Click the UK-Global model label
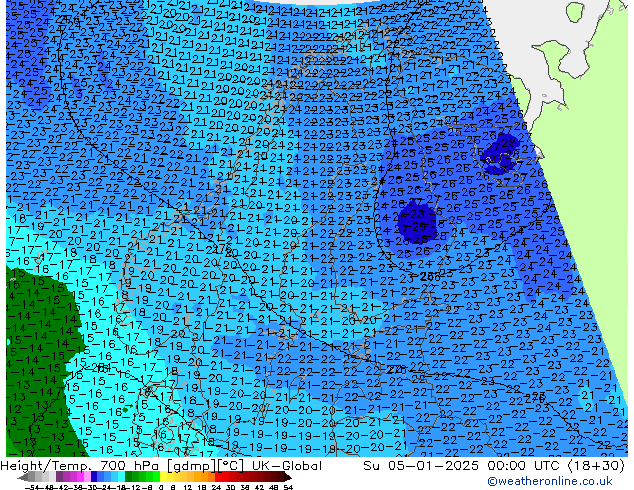 click(x=287, y=466)
